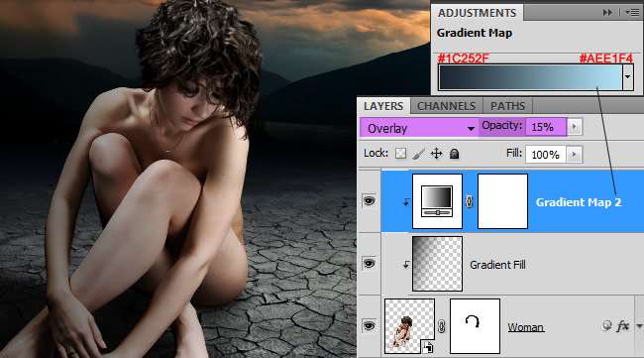Image resolution: width=644 pixels, height=358 pixels.
Task: Click the Fill 100% input field
Action: click(x=546, y=155)
